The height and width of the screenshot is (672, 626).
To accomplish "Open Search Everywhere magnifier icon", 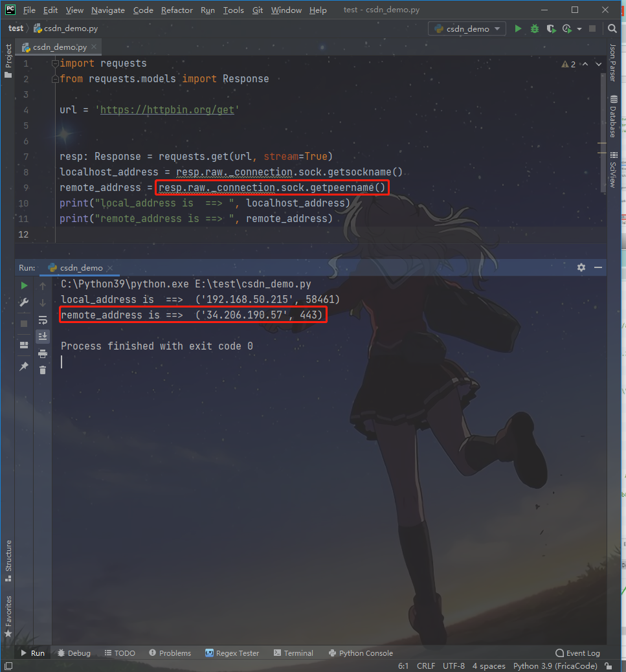I will click(612, 28).
